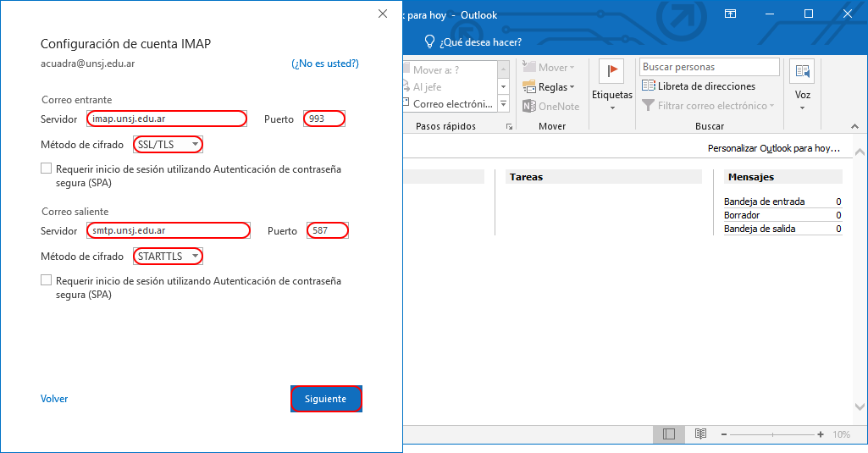Click the 10% zoom level text

(x=842, y=434)
